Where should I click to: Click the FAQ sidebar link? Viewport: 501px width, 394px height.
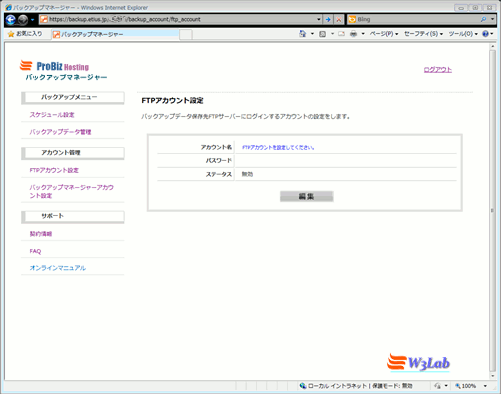(35, 251)
